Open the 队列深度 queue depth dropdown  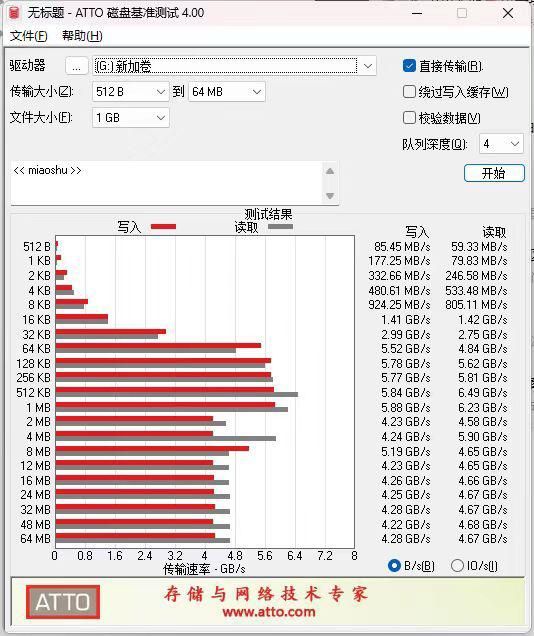(x=501, y=144)
